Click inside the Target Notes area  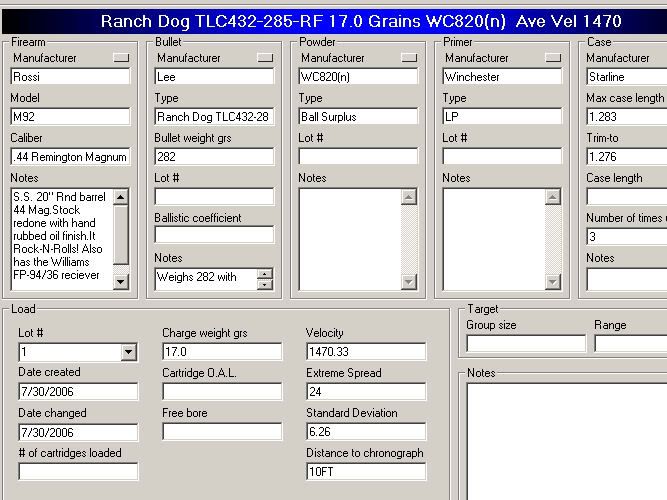click(567, 442)
